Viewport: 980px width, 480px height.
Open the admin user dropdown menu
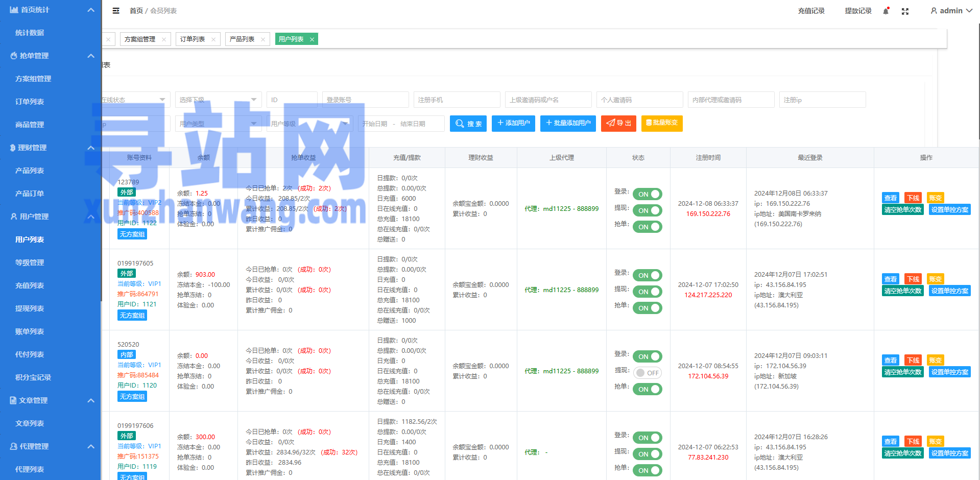951,11
